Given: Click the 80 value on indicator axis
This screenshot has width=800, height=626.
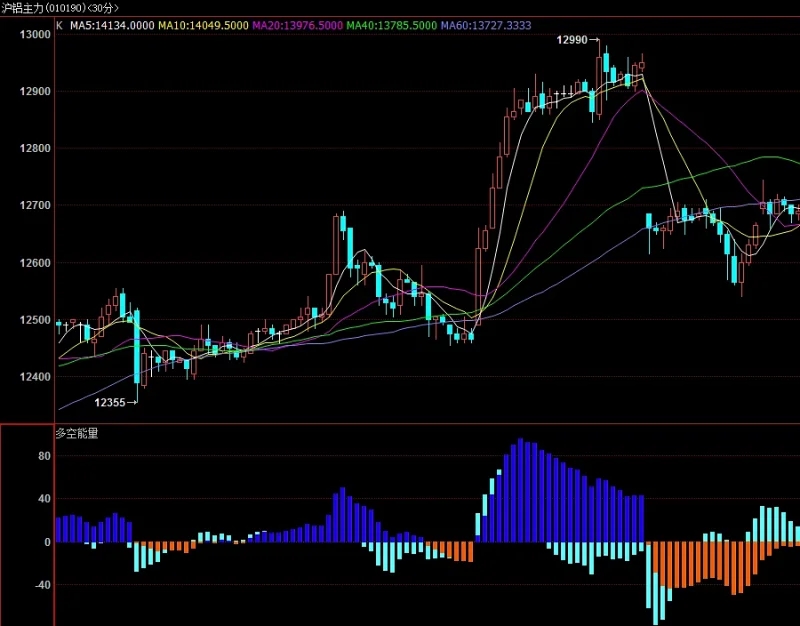Looking at the screenshot, I should [x=44, y=456].
